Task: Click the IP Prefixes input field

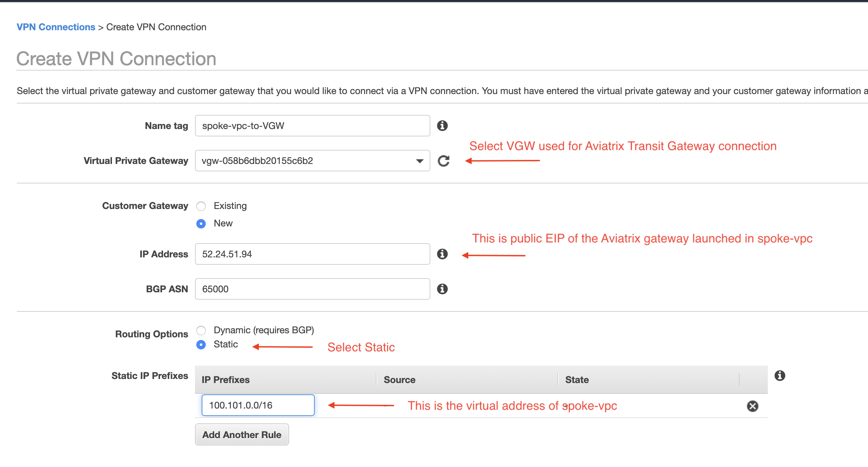Action: pos(258,405)
